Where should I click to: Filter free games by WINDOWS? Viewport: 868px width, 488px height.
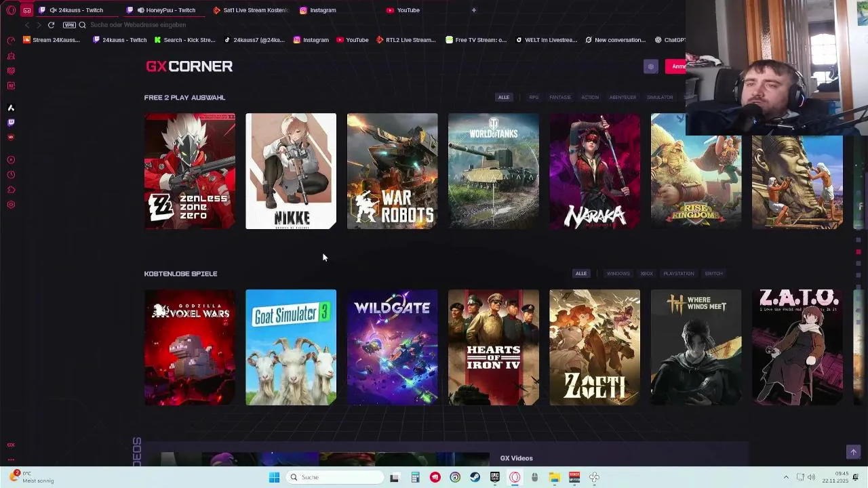pos(618,274)
